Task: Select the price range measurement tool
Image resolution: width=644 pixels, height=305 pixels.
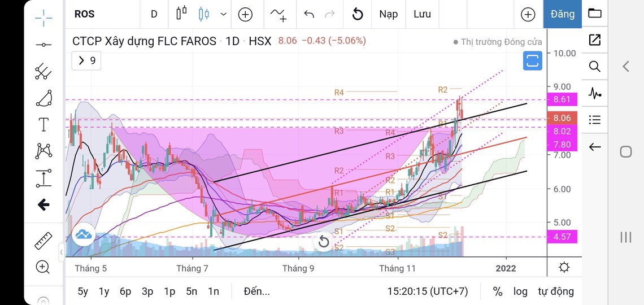Action: tap(43, 178)
